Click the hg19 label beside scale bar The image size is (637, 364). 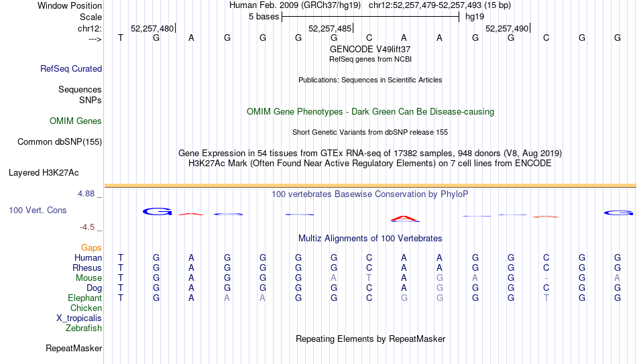475,17
